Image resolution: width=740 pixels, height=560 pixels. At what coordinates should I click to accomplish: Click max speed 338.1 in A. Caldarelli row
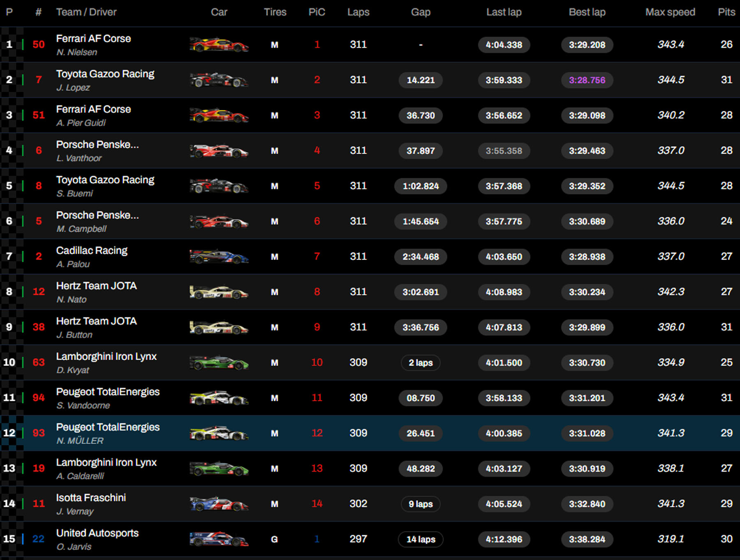[x=671, y=468]
